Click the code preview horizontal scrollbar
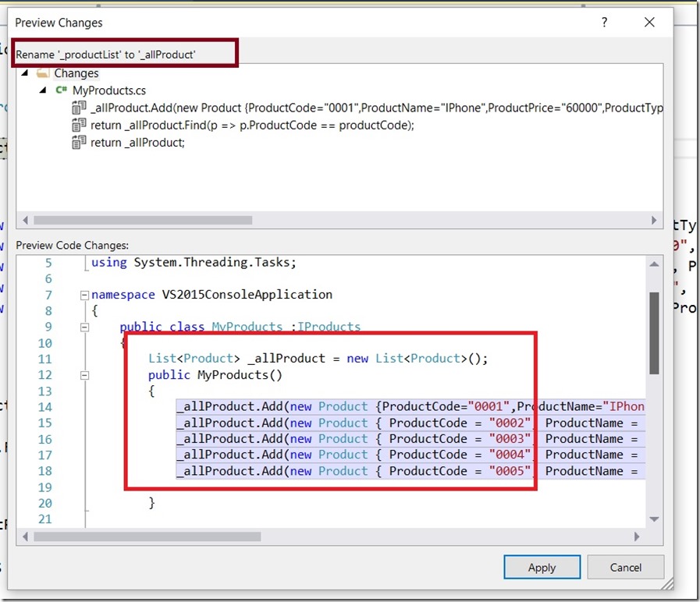 coord(147,536)
